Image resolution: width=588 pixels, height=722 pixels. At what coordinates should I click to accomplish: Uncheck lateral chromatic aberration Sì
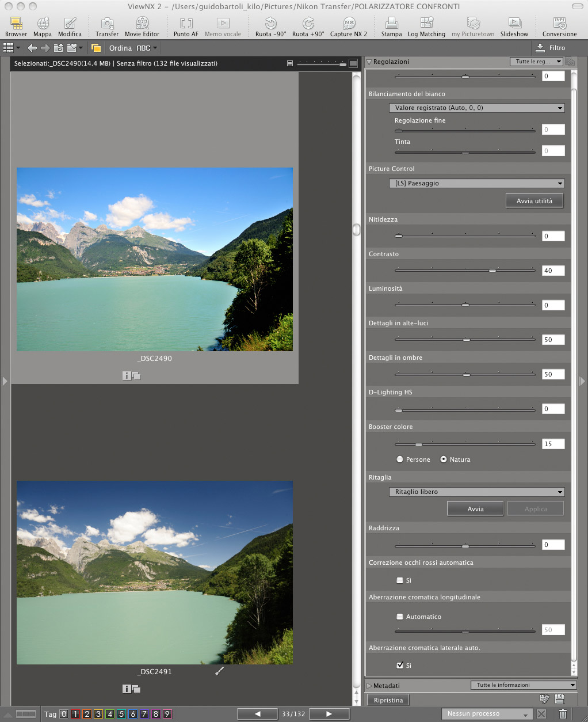400,665
